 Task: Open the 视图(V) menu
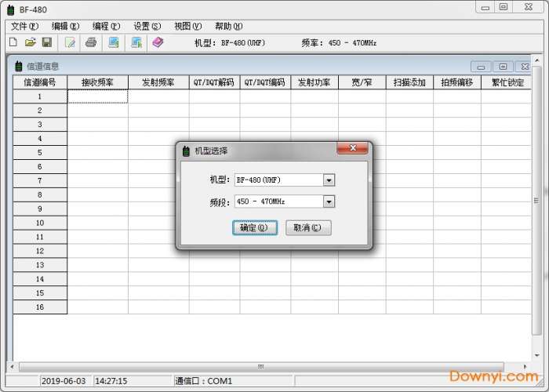pyautogui.click(x=188, y=26)
